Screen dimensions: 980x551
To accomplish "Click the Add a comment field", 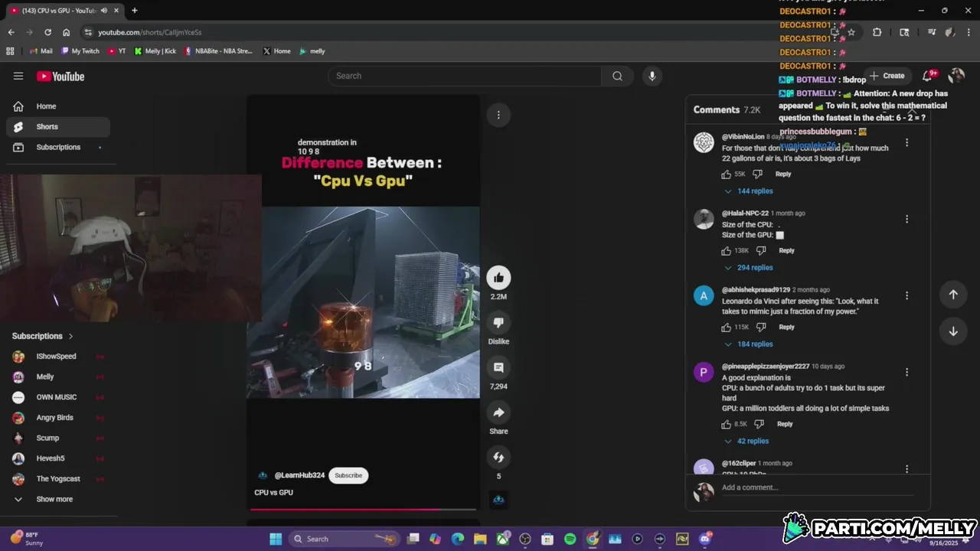I will pyautogui.click(x=817, y=487).
